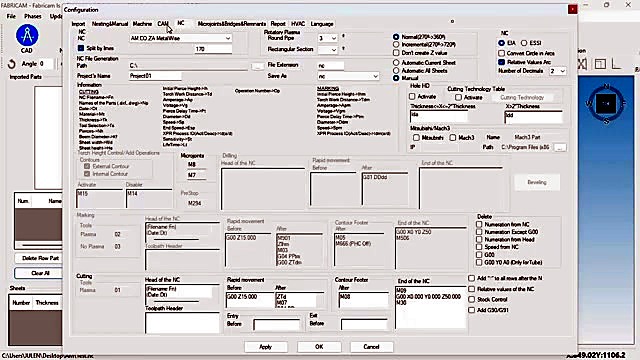Enable Convert Circle in Arcs
Image resolution: width=640 pixels, height=360 pixels.
[x=502, y=53]
